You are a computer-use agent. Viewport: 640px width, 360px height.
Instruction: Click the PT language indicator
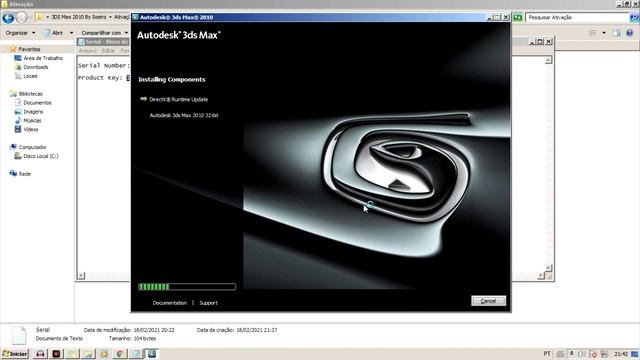(547, 354)
